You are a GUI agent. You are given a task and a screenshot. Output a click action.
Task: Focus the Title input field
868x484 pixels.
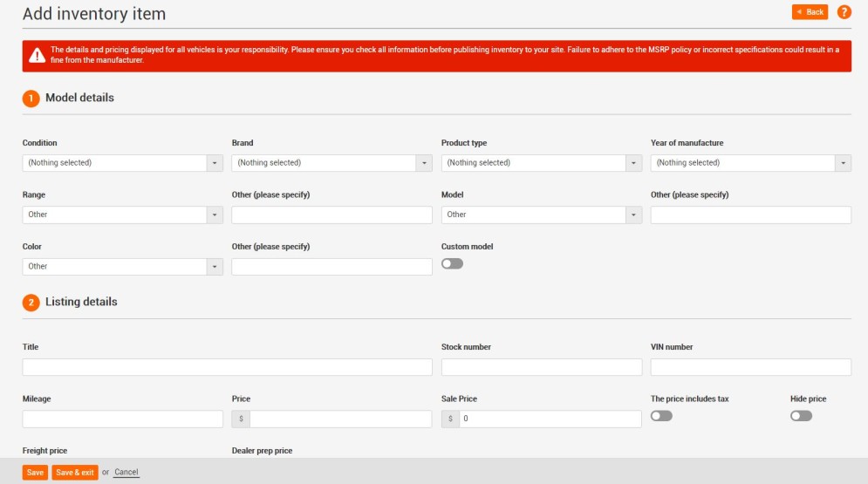[x=227, y=367]
